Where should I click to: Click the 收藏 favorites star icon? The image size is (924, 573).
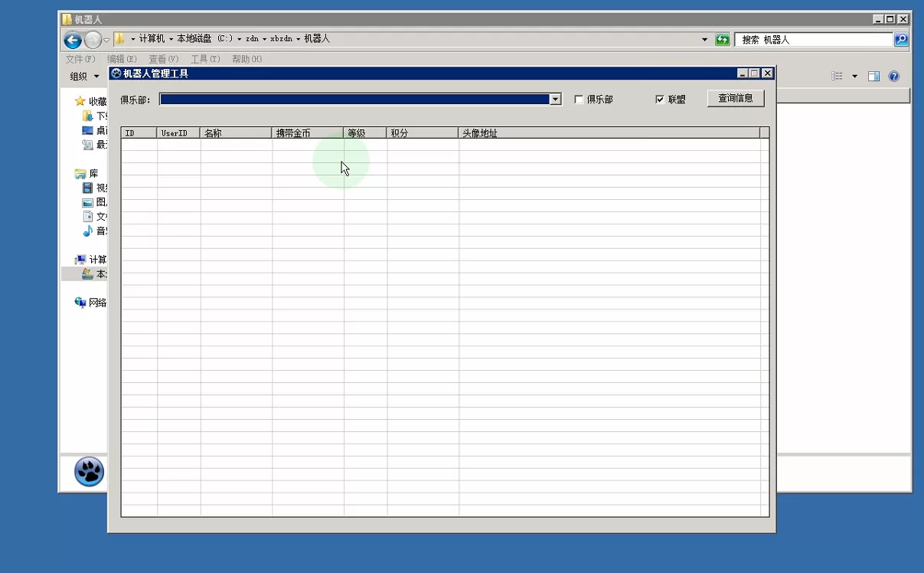click(x=80, y=101)
